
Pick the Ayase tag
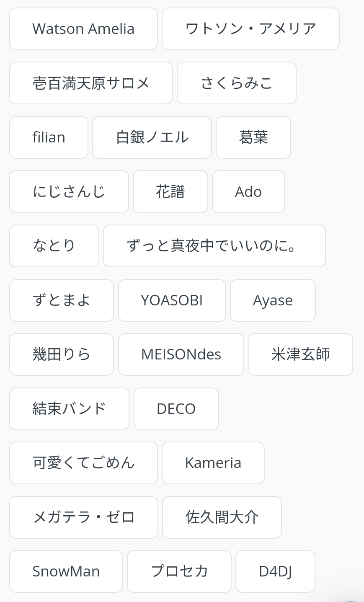click(x=273, y=300)
